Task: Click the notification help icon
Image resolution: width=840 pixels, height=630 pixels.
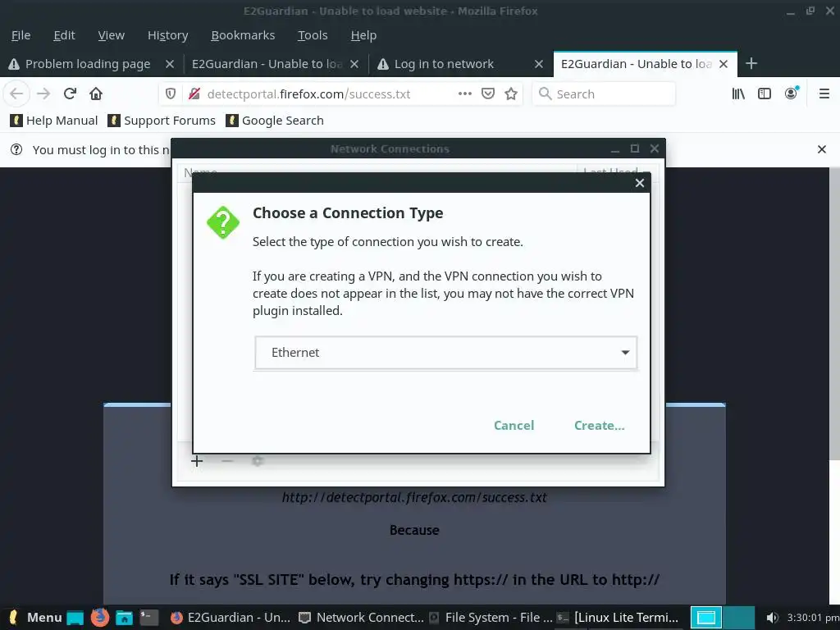Action: (16, 149)
